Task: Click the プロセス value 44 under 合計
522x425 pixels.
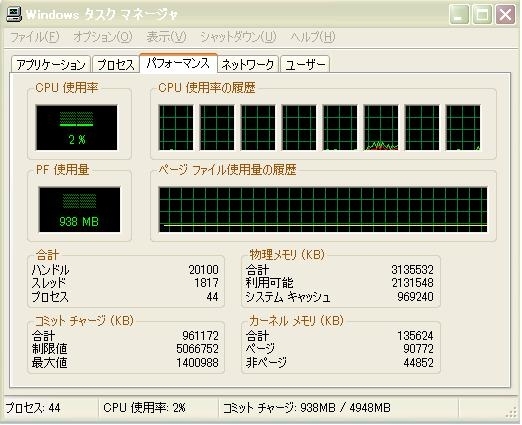Action: click(212, 297)
